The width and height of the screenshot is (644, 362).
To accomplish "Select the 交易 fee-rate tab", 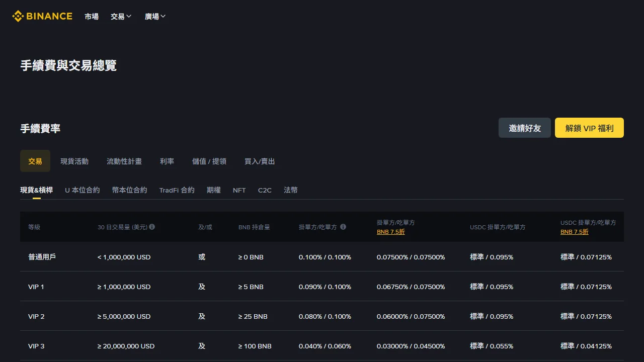I will click(x=35, y=161).
